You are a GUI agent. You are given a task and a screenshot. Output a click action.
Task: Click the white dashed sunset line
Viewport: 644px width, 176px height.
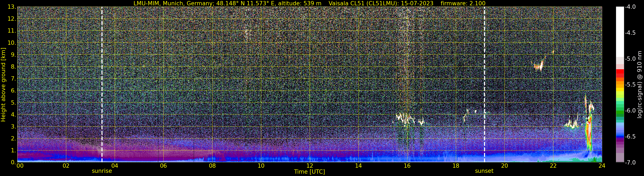[484, 85]
